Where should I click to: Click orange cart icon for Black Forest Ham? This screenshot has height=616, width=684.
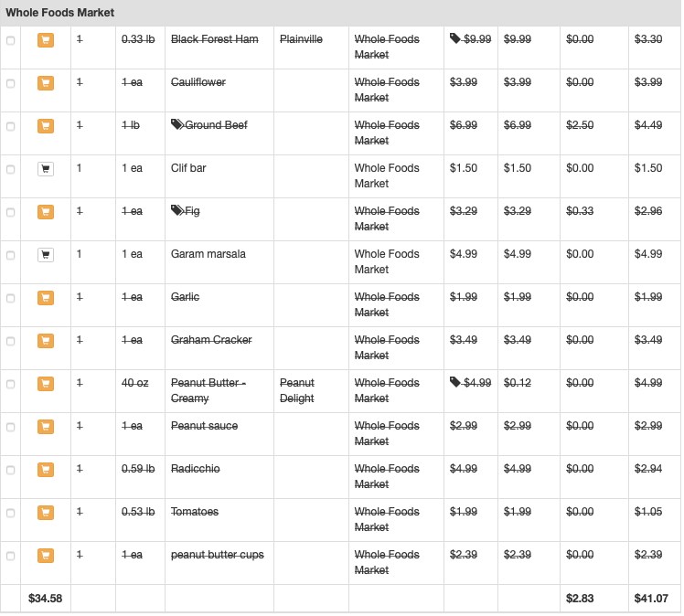pyautogui.click(x=46, y=40)
